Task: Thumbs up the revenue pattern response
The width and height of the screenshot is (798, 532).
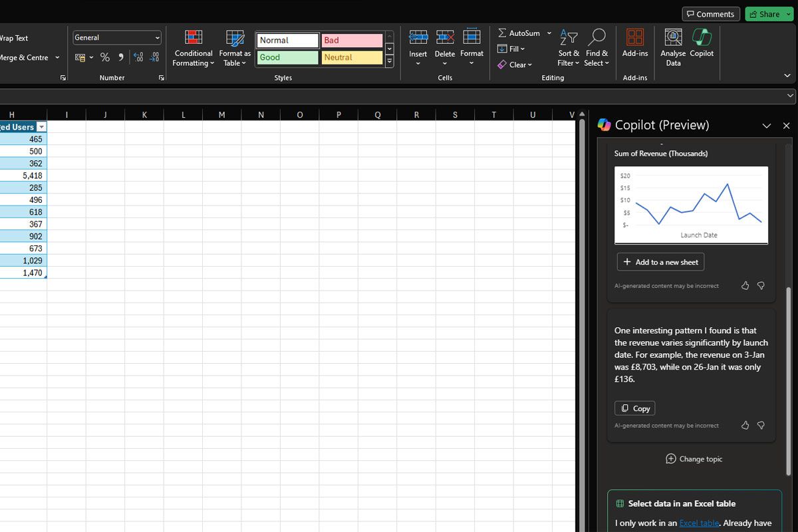Action: 745,425
